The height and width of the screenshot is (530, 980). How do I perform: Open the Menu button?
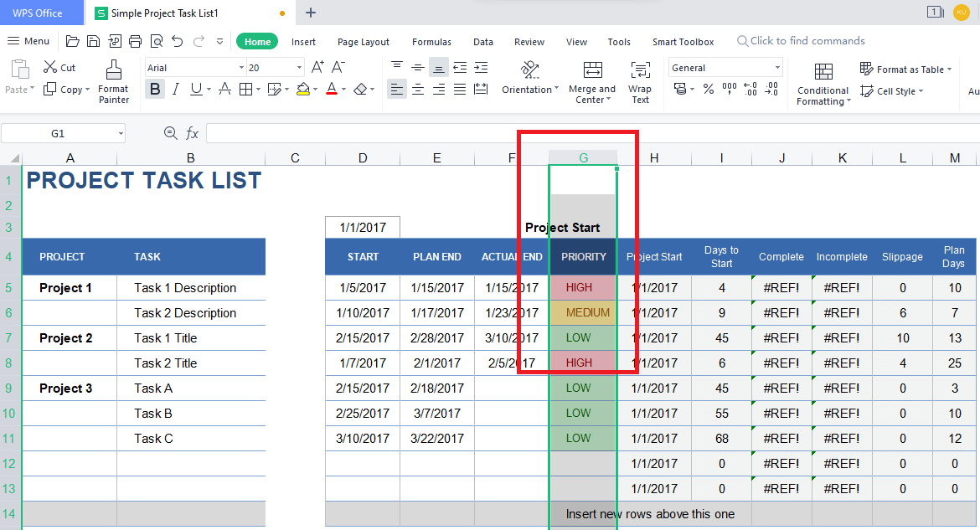(28, 41)
